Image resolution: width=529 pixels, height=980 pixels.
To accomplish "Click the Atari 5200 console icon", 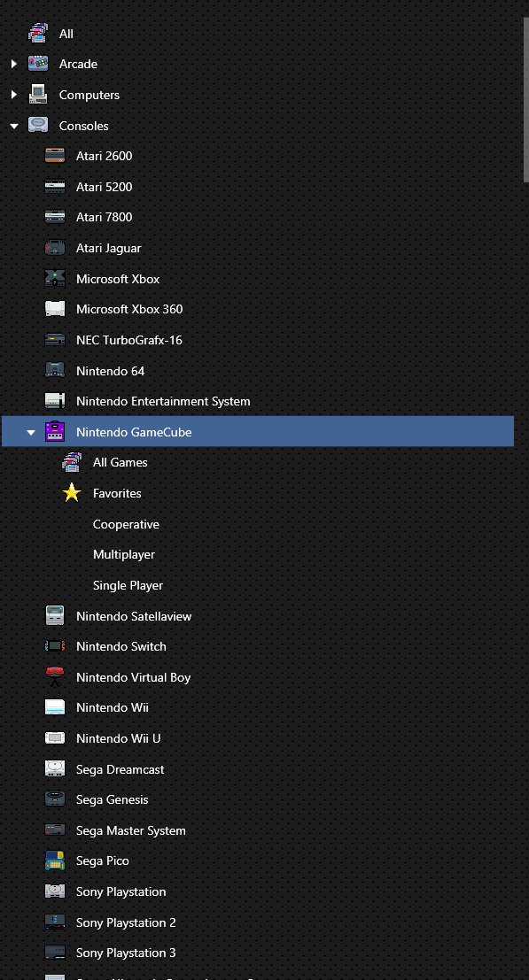I will (55, 186).
